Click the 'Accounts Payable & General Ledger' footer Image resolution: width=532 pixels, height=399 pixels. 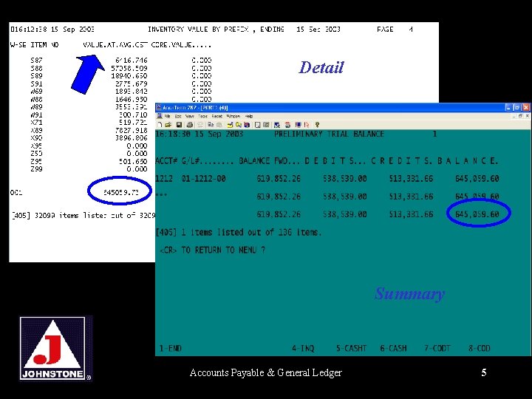pos(266,372)
